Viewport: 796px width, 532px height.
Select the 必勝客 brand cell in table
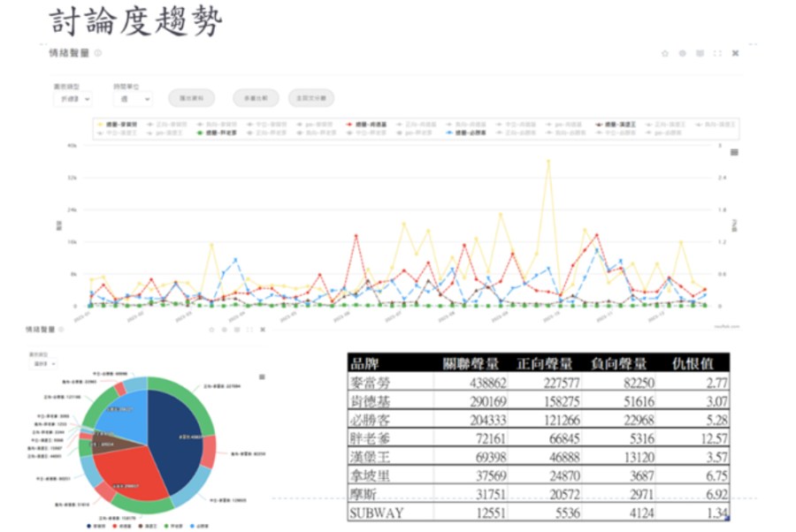391,420
